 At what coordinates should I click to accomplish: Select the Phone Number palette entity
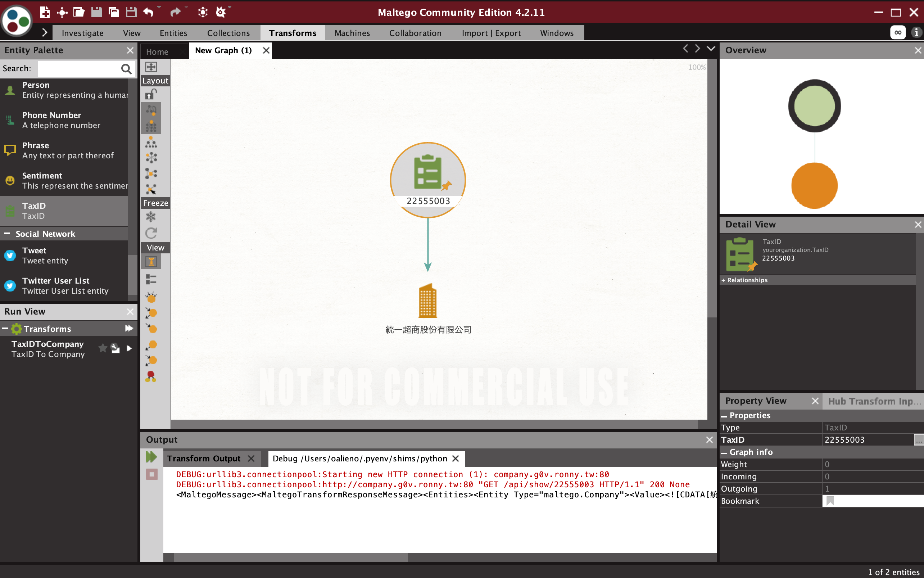(x=64, y=121)
